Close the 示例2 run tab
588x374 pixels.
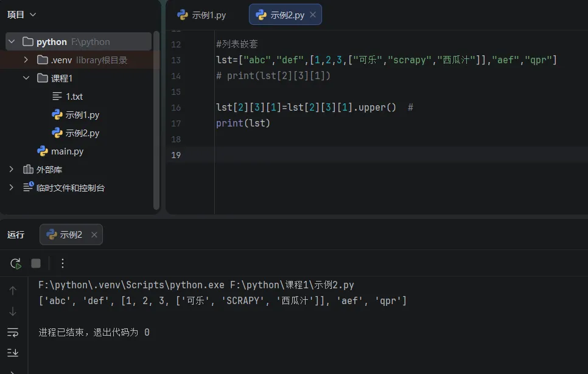point(94,235)
